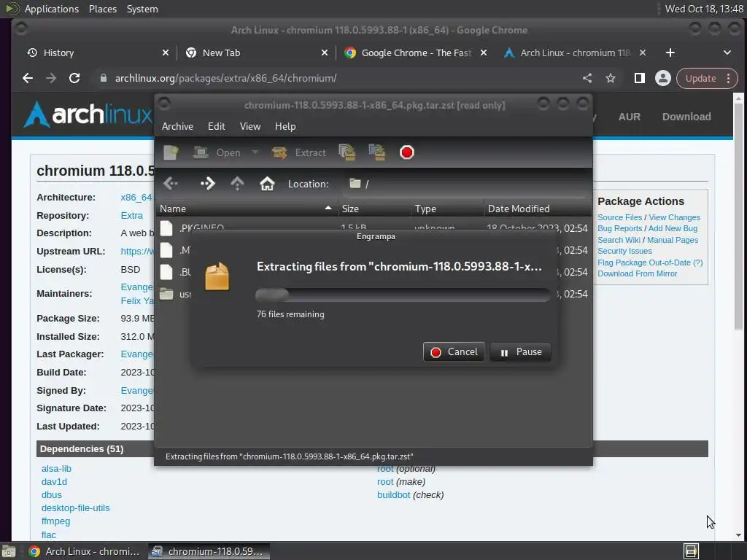Click the home location icon in Engrampa
Screen dimensions: 747x560
tap(267, 183)
